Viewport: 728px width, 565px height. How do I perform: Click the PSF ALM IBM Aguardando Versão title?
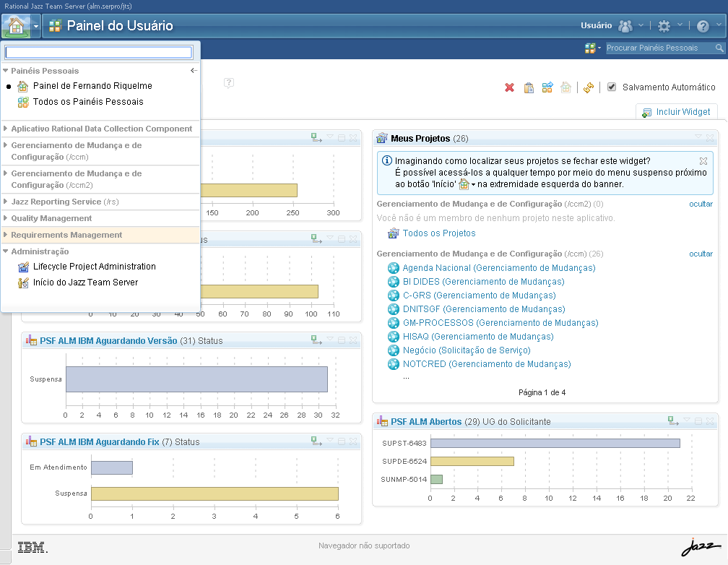(x=108, y=341)
